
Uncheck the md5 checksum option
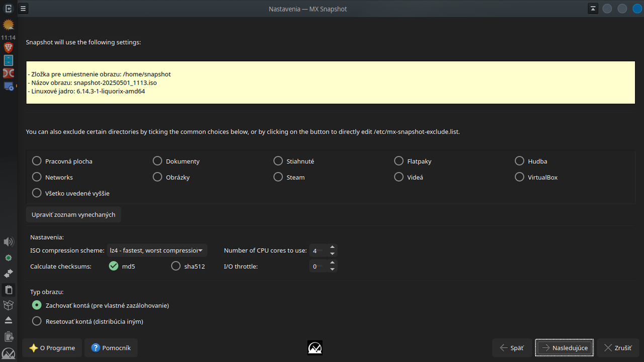click(x=122, y=266)
